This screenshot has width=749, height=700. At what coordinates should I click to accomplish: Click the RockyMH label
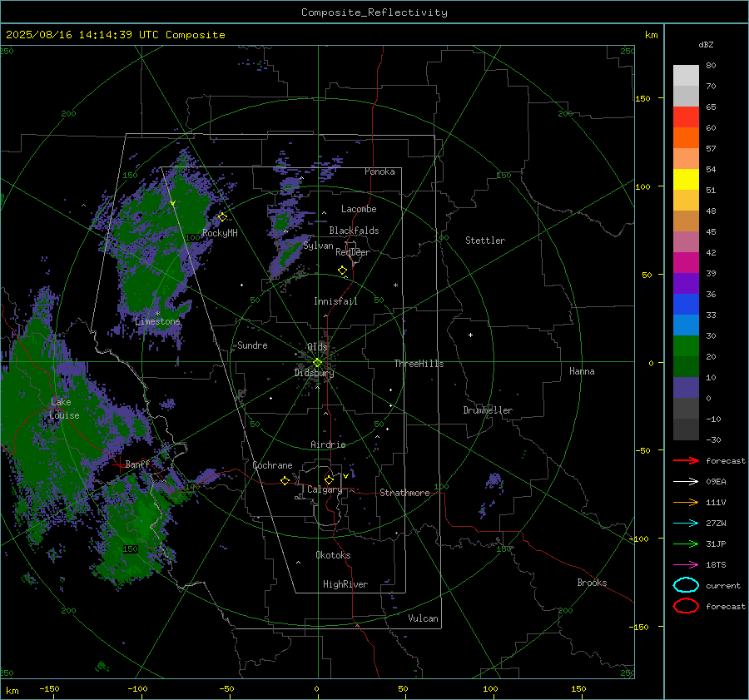(220, 233)
